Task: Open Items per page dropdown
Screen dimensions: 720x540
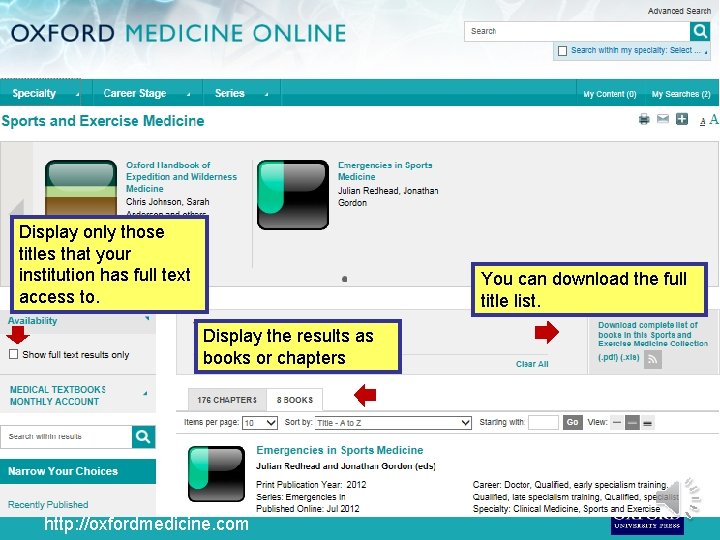Action: pos(260,422)
